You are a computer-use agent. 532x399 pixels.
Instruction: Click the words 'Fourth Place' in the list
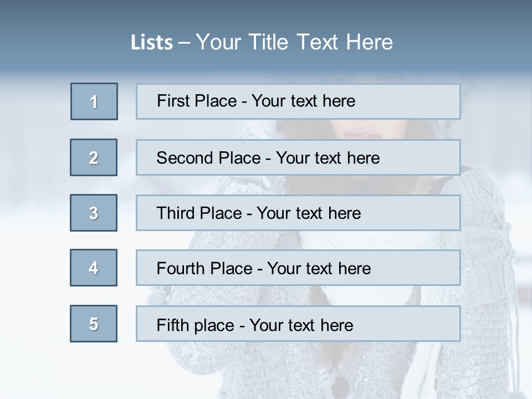(x=204, y=268)
